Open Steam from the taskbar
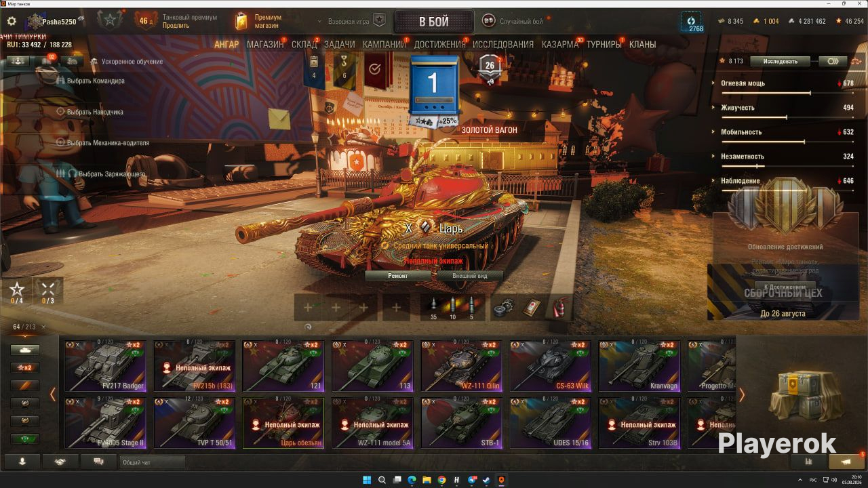This screenshot has height=488, width=868. [x=486, y=480]
